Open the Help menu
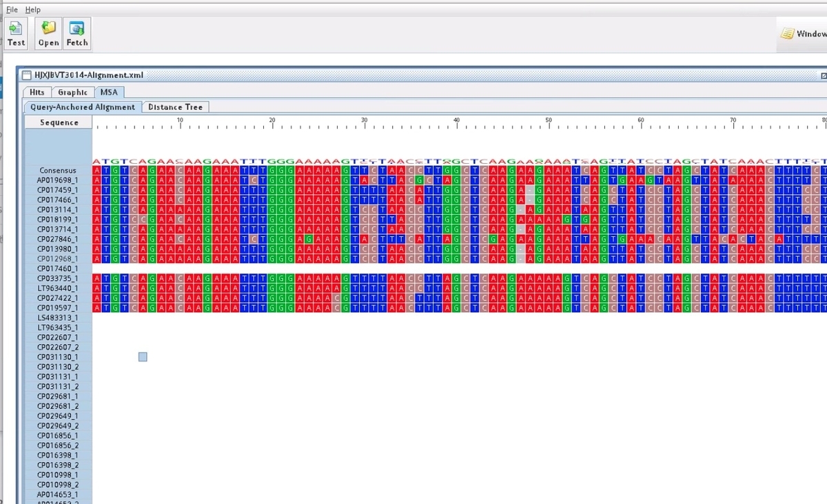 coord(33,10)
